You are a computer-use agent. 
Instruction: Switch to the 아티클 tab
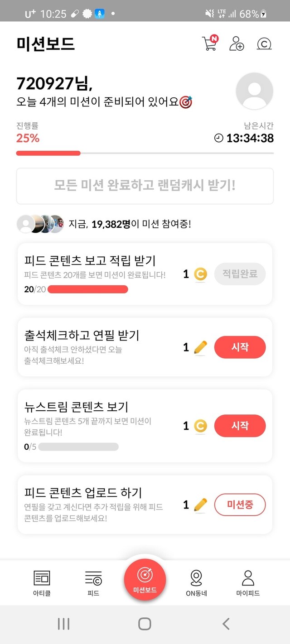click(x=42, y=583)
